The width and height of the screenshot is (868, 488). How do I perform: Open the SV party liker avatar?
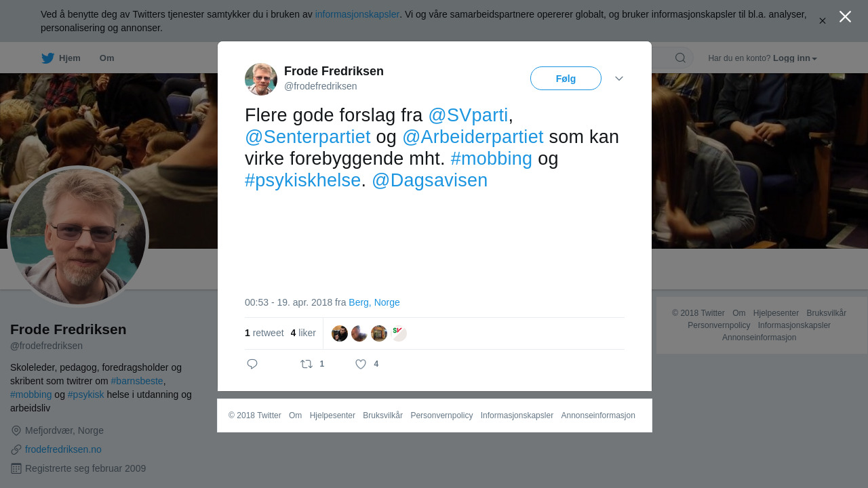tap(399, 333)
